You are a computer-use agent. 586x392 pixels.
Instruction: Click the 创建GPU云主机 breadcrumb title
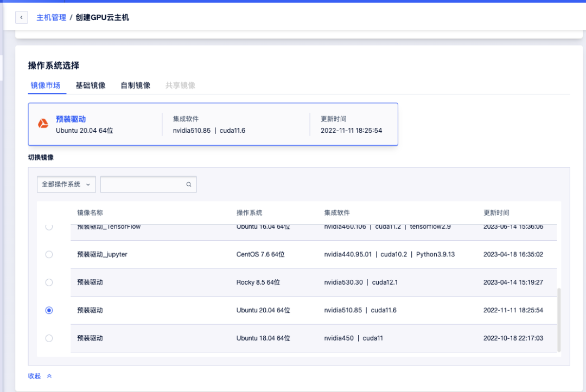tap(103, 17)
